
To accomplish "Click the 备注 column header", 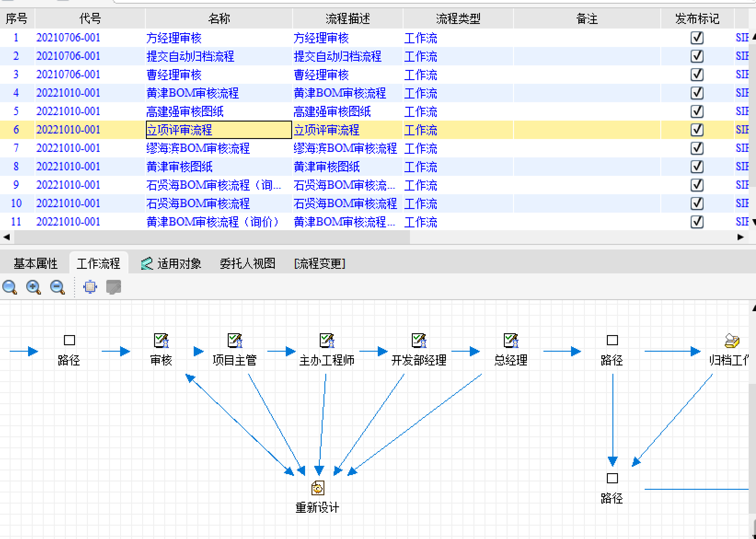I will [x=587, y=19].
